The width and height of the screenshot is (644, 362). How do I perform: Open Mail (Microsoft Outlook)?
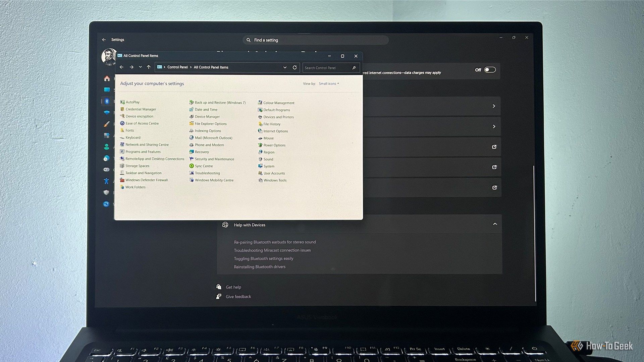211,138
